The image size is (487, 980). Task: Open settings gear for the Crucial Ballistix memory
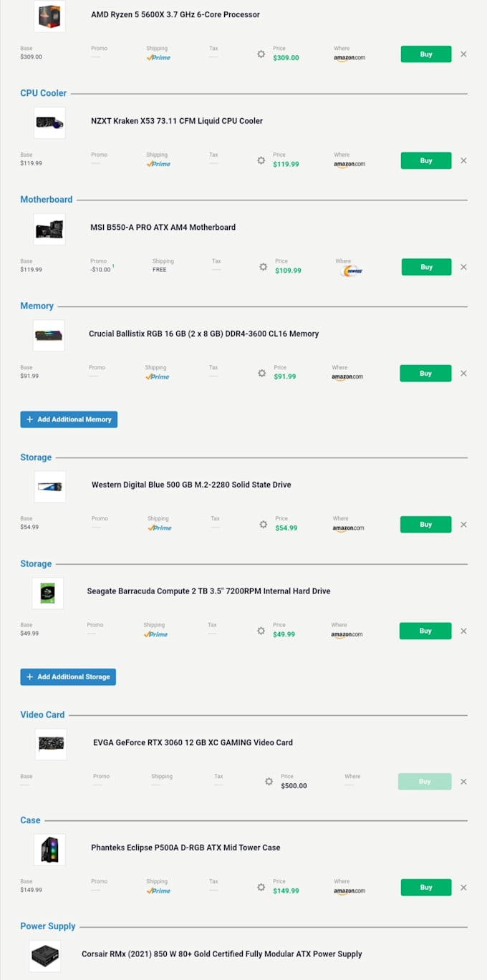[261, 373]
